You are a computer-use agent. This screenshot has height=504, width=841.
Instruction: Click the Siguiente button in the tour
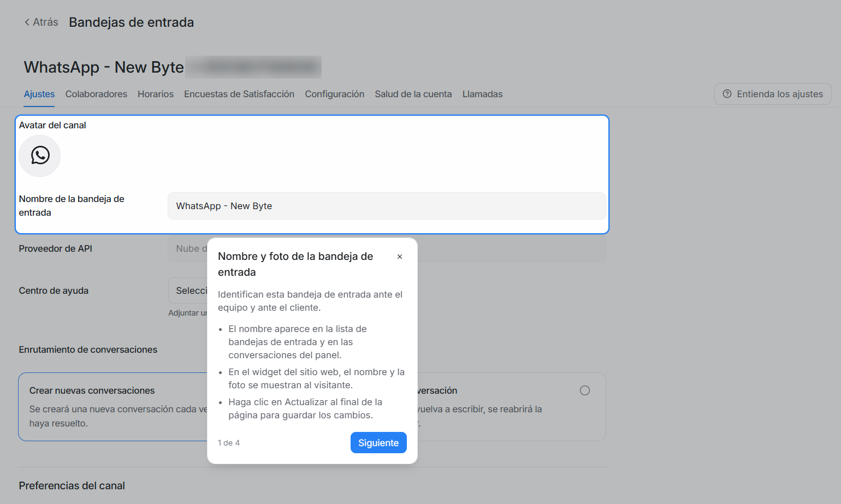coord(378,443)
